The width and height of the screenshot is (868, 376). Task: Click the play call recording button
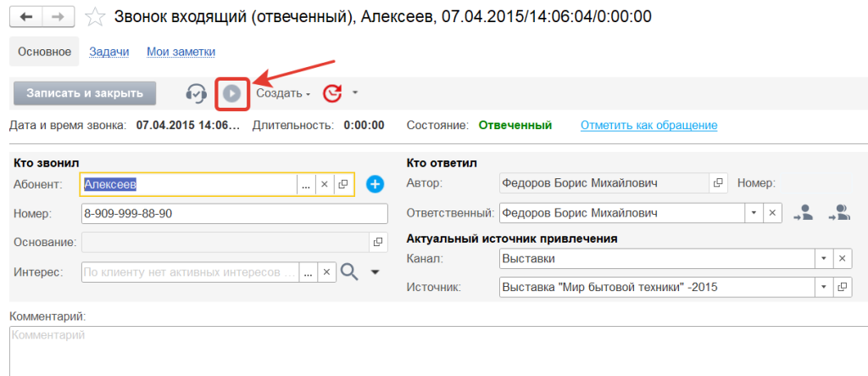click(231, 93)
